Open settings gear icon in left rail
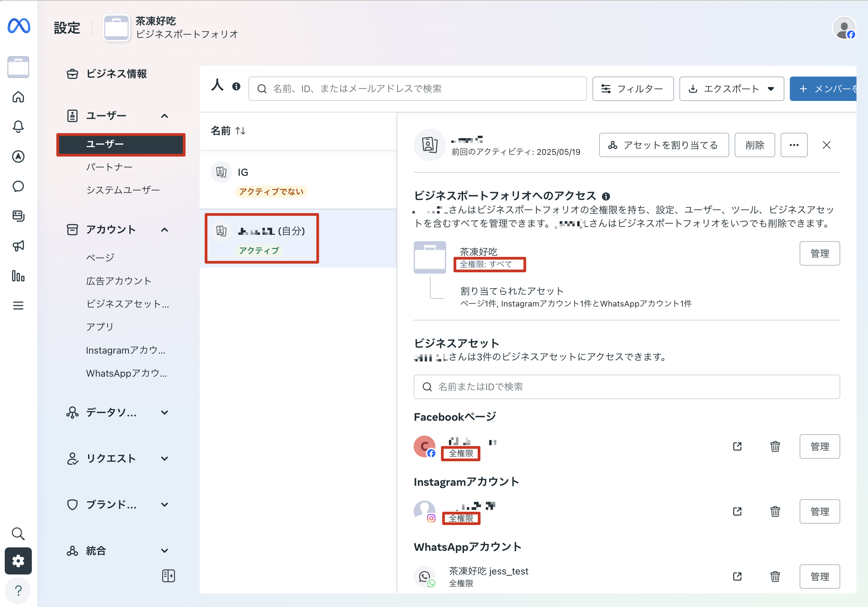 [x=18, y=561]
